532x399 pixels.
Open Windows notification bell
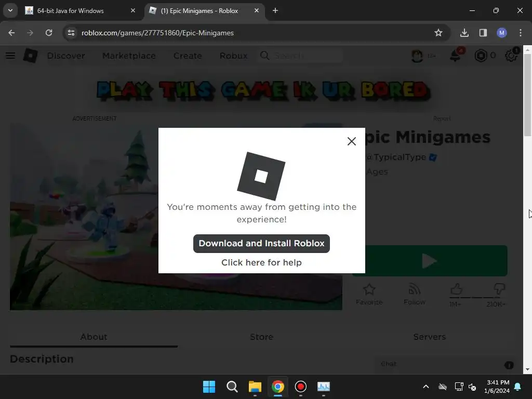[518, 387]
